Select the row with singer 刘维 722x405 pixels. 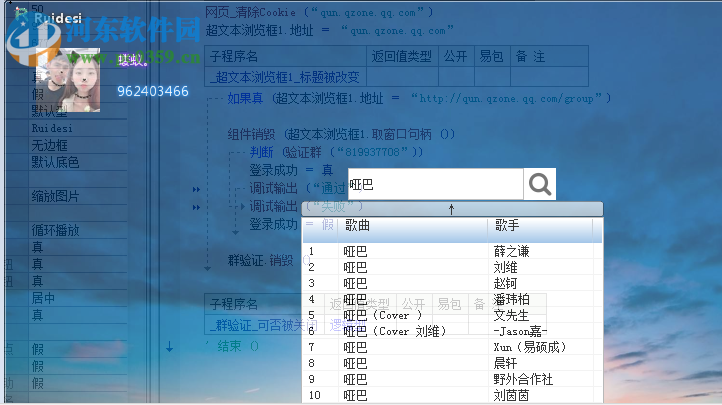(x=452, y=267)
